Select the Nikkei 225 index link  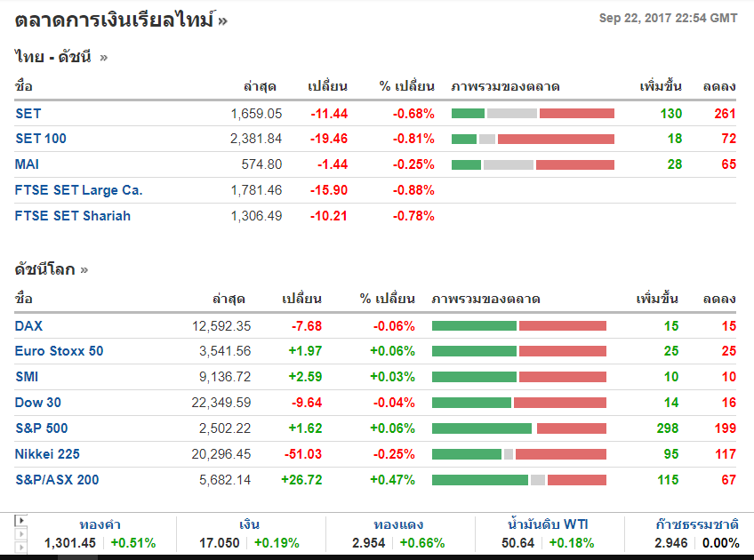pos(47,454)
